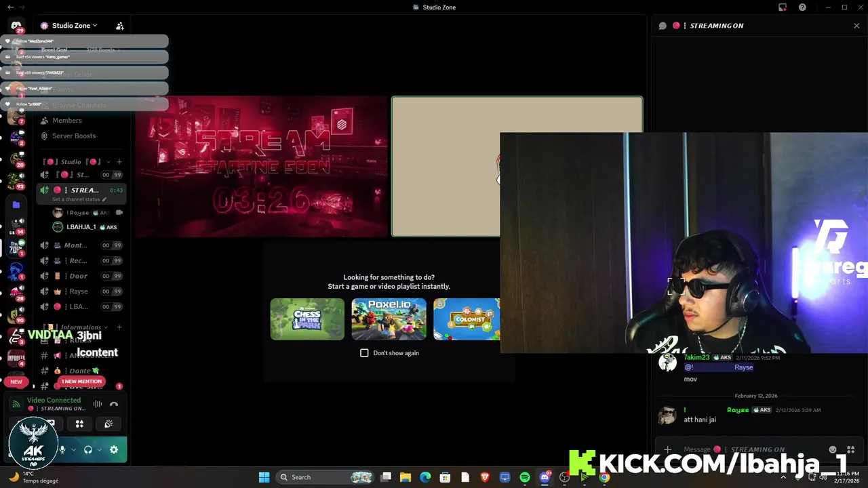Select the Stream Starting Soon video tile
The height and width of the screenshot is (488, 868).
click(x=261, y=167)
